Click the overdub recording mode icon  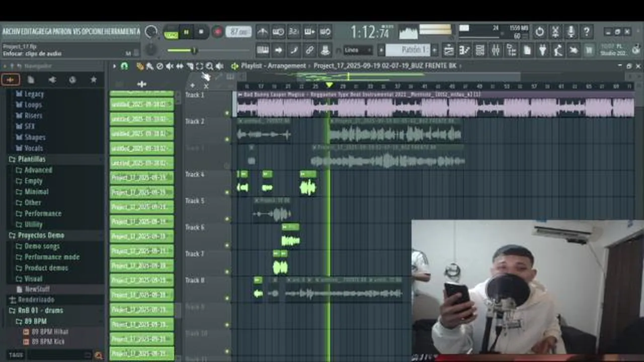pos(309,32)
